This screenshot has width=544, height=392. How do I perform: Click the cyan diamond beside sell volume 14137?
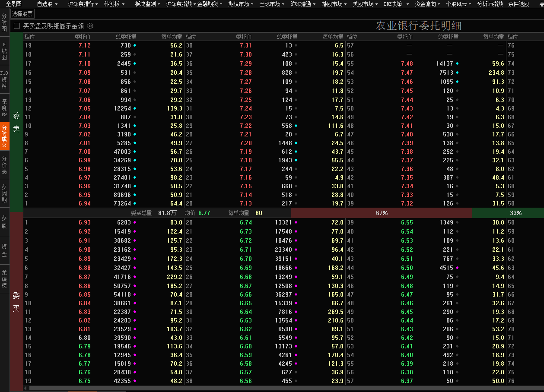pos(457,63)
